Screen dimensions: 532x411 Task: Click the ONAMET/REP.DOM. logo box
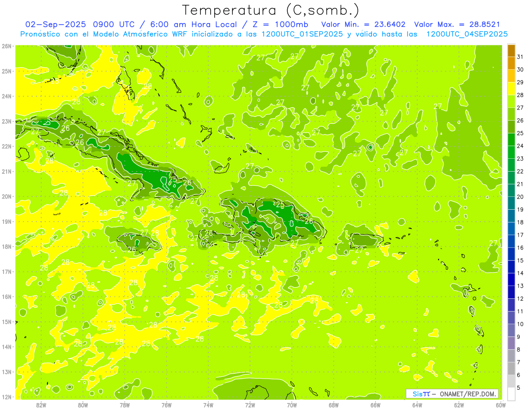pyautogui.click(x=452, y=394)
